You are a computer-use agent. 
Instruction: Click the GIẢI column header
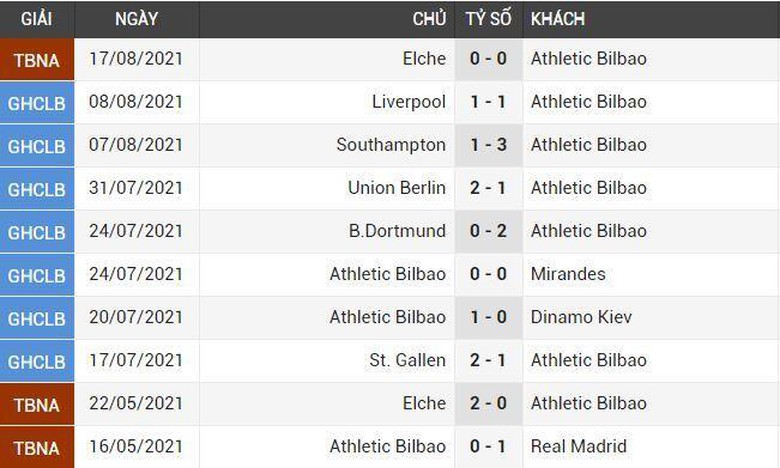pos(36,19)
